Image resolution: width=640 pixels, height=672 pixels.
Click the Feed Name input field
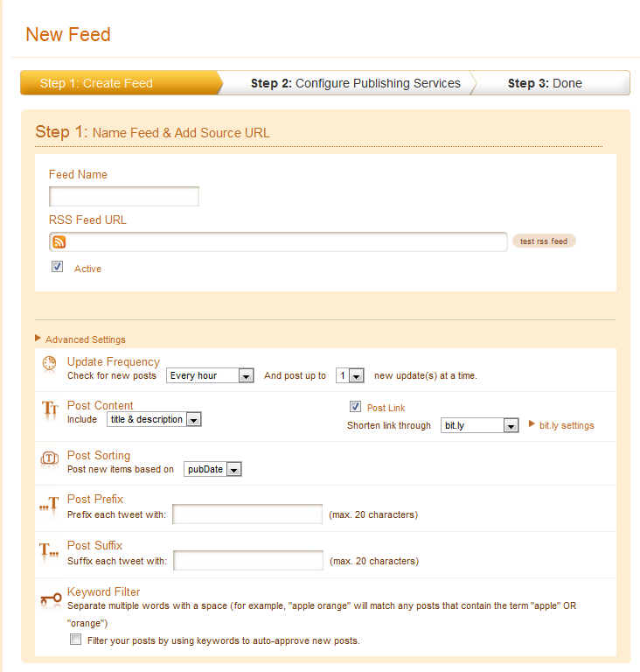click(124, 196)
